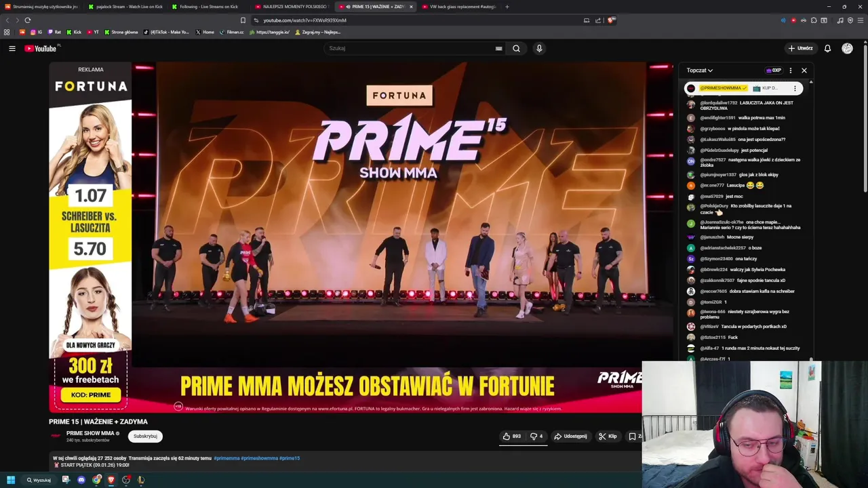Dislike the video with thumbs down
868x488 pixels.
tap(536, 436)
